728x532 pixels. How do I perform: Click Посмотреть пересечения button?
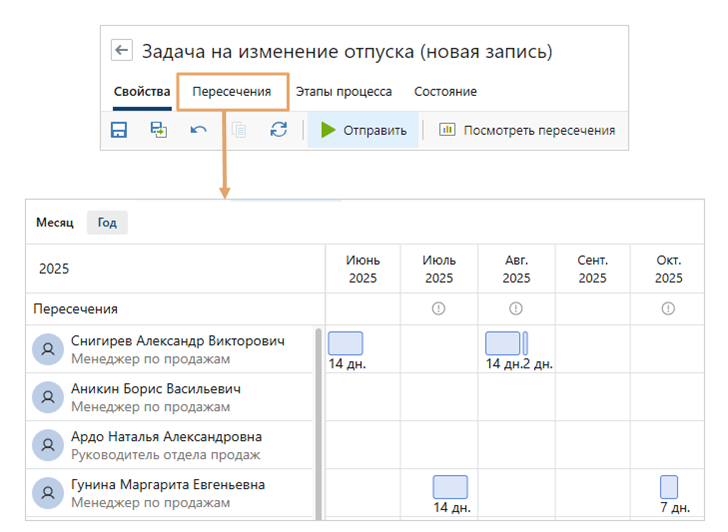coord(526,130)
